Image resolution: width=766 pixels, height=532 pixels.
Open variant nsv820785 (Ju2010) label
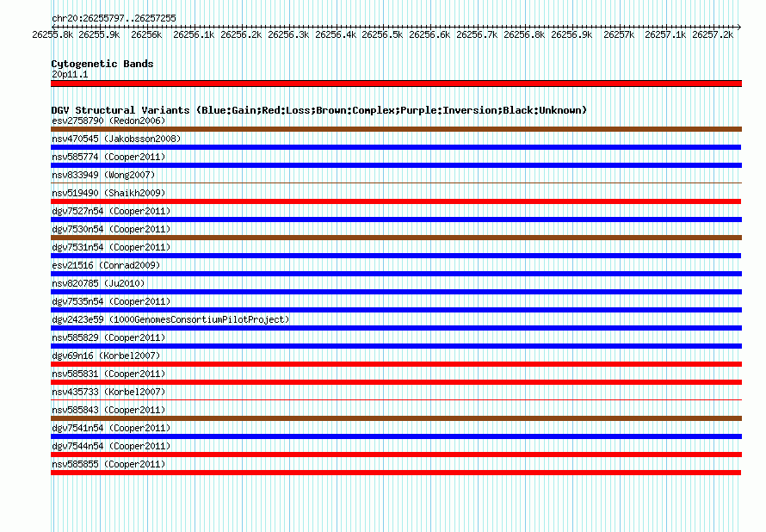coord(98,283)
